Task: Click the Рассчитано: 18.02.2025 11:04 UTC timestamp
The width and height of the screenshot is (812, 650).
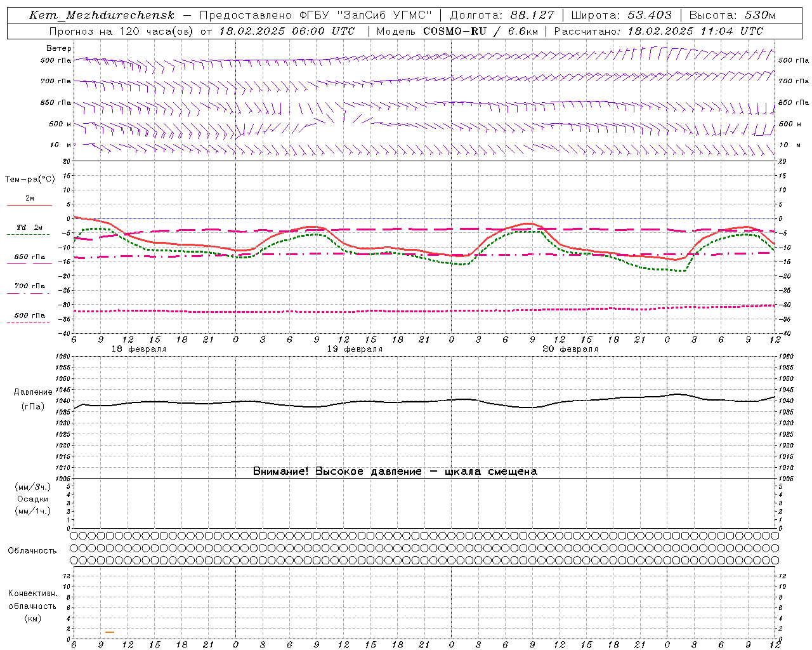Action: (x=658, y=31)
